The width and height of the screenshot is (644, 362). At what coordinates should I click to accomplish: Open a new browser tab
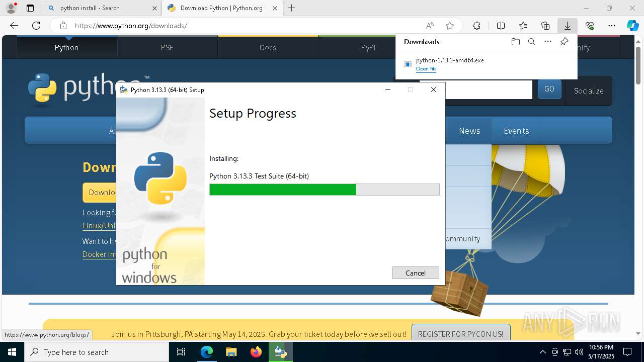click(292, 8)
